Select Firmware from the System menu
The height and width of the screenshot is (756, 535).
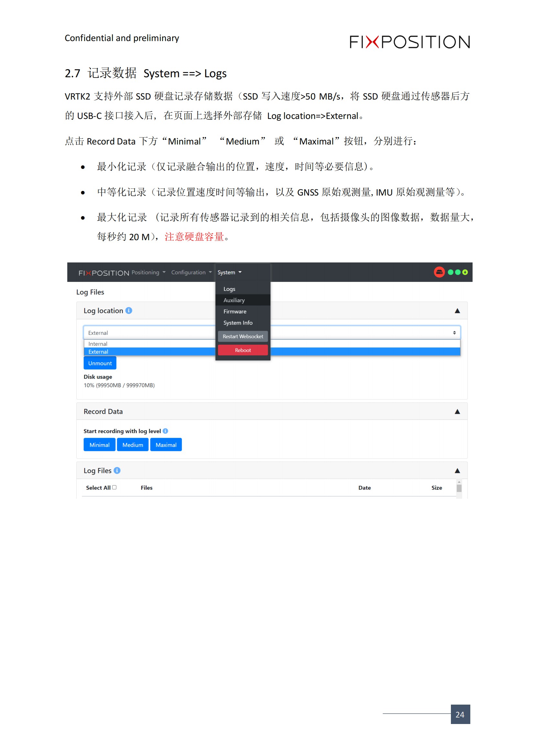tap(235, 311)
